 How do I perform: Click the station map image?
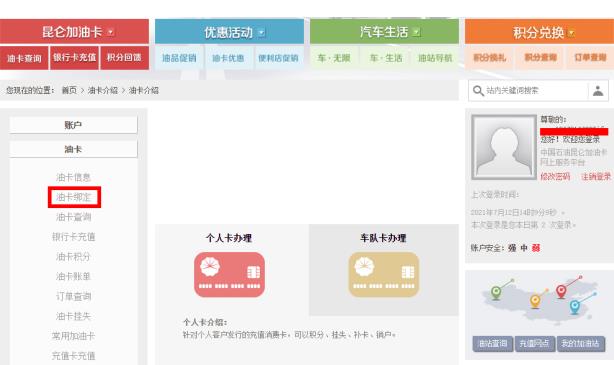(540, 300)
